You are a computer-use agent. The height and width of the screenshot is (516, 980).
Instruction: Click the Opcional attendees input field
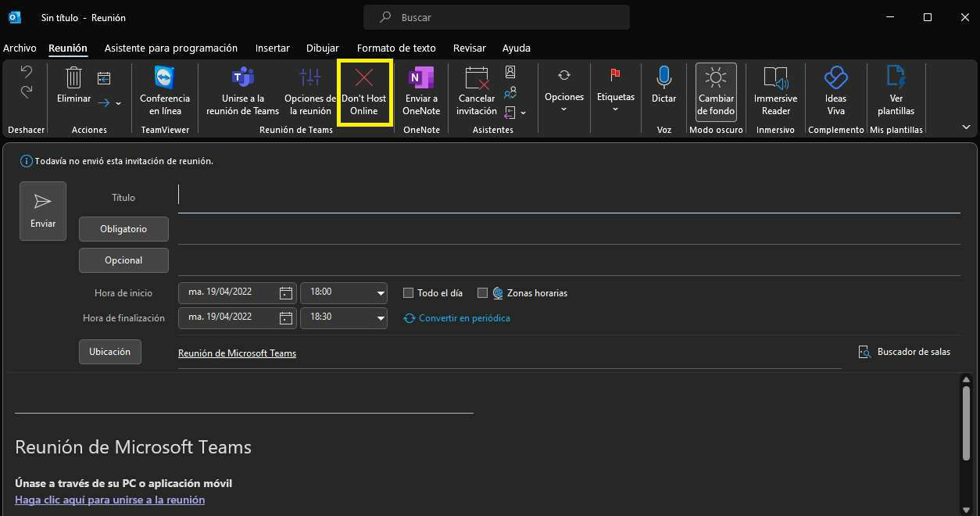(x=569, y=260)
